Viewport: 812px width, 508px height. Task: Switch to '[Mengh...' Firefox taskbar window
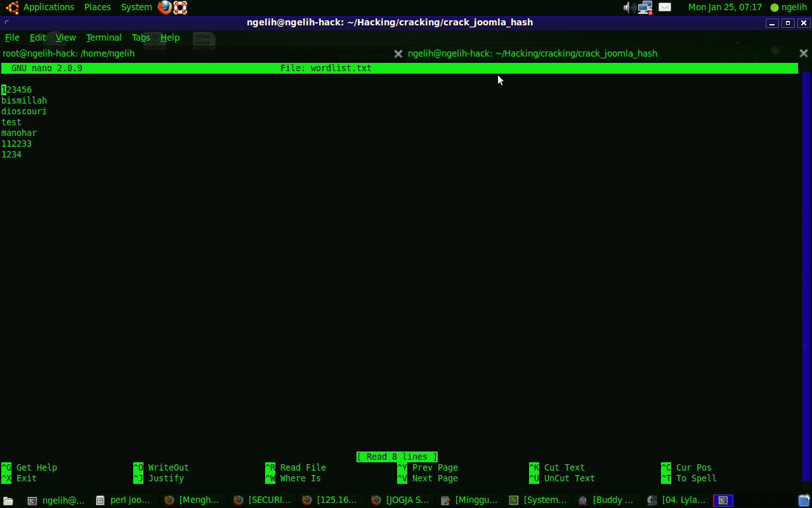click(x=193, y=500)
